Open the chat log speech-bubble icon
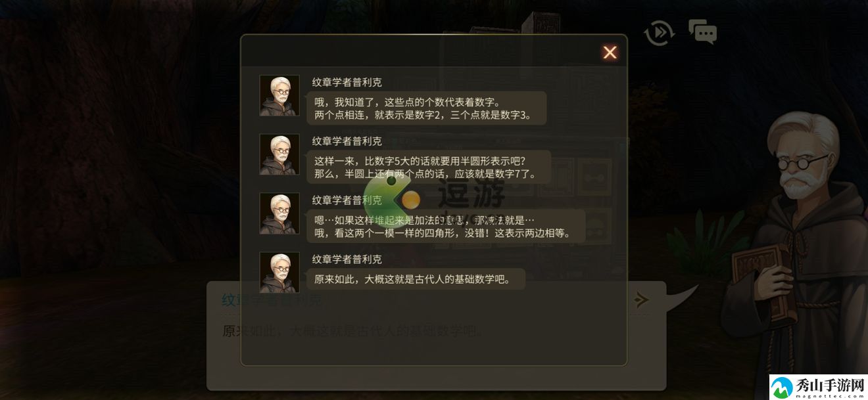 click(x=702, y=32)
